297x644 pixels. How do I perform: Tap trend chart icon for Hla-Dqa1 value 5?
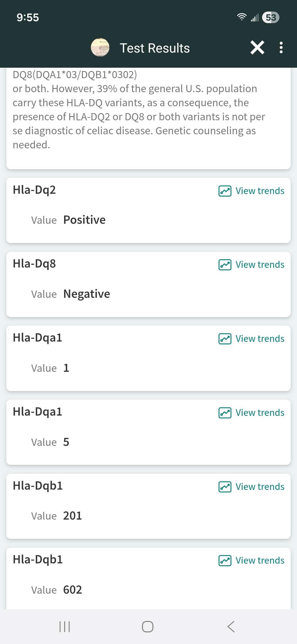coord(225,413)
